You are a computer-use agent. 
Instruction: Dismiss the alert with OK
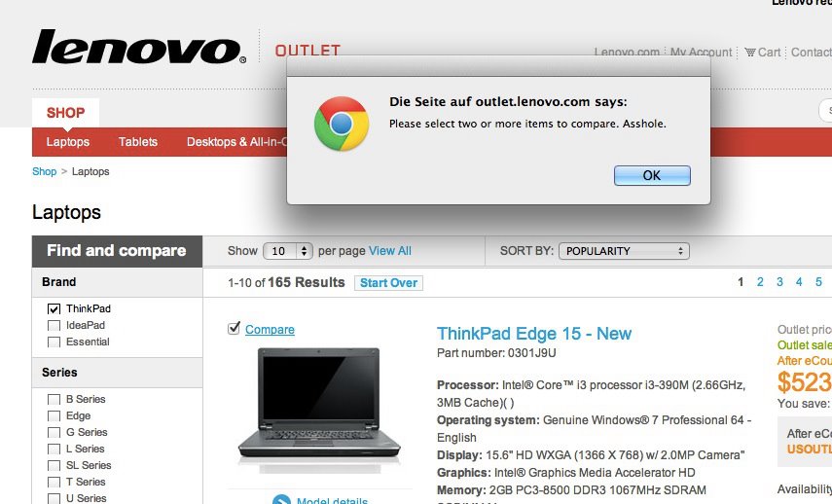(x=652, y=175)
